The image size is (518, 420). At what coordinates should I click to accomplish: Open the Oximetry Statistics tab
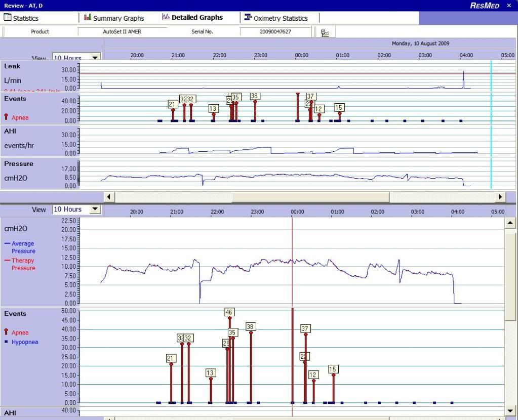(276, 18)
